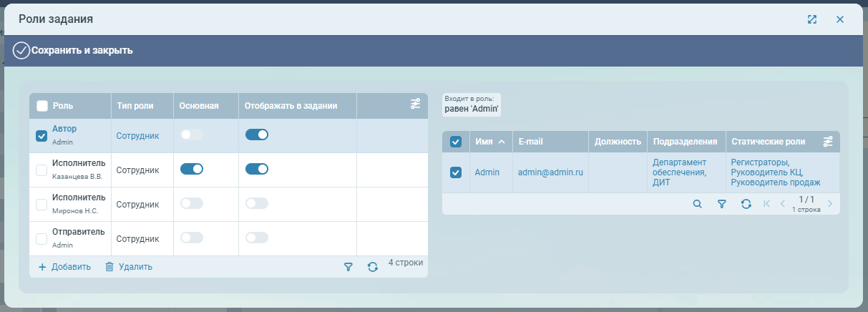This screenshot has width=868, height=312.
Task: Disable 'Отображать в задании' for Автор role
Action: click(257, 135)
